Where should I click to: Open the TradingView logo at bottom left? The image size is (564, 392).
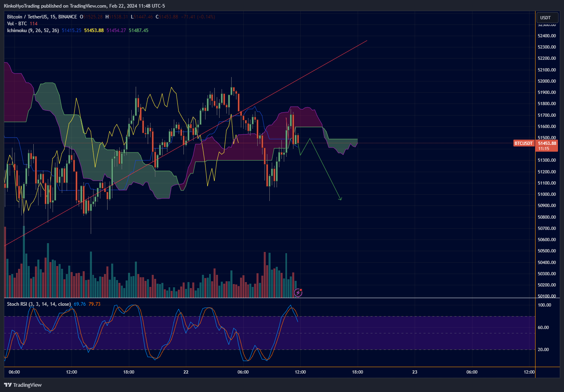coord(23,385)
